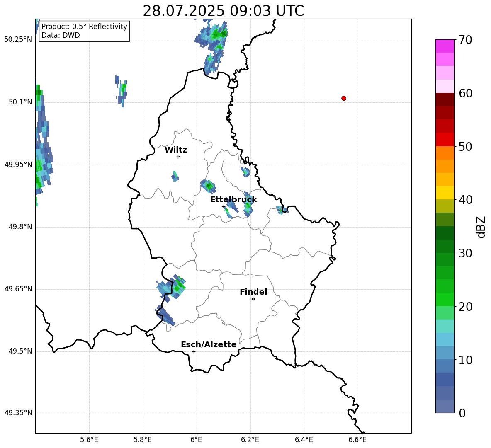
Task: Click the 30 tick on the colorbar
Action: [465, 253]
